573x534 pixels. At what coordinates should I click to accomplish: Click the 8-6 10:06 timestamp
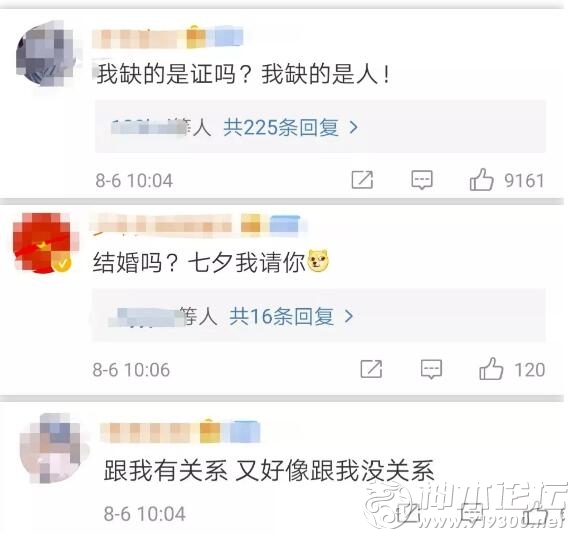point(131,370)
